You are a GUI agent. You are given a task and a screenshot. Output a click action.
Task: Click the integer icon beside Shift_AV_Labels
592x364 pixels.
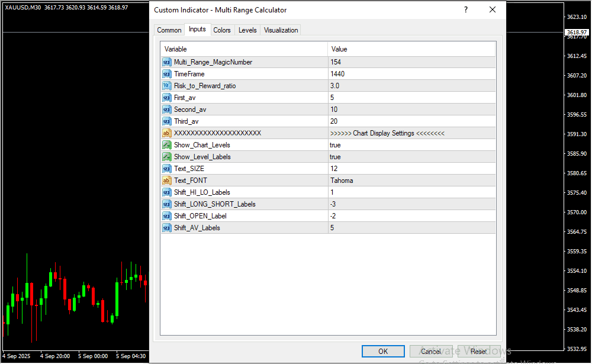[x=166, y=228]
